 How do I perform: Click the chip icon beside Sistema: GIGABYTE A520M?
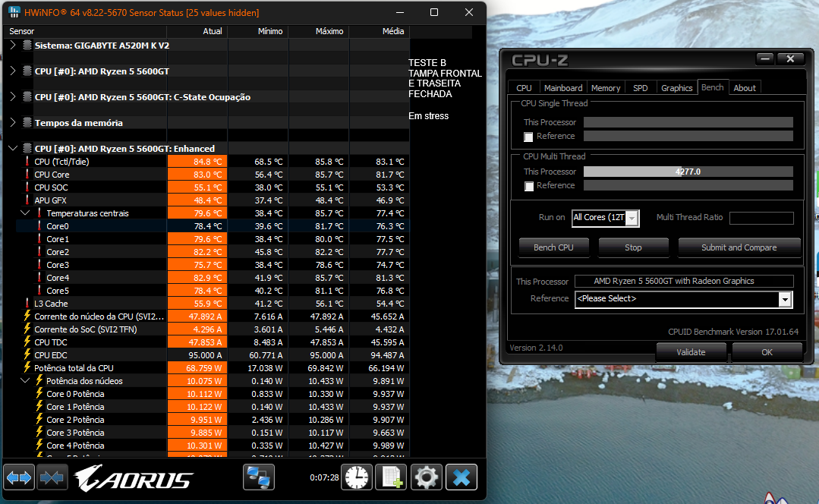click(27, 46)
